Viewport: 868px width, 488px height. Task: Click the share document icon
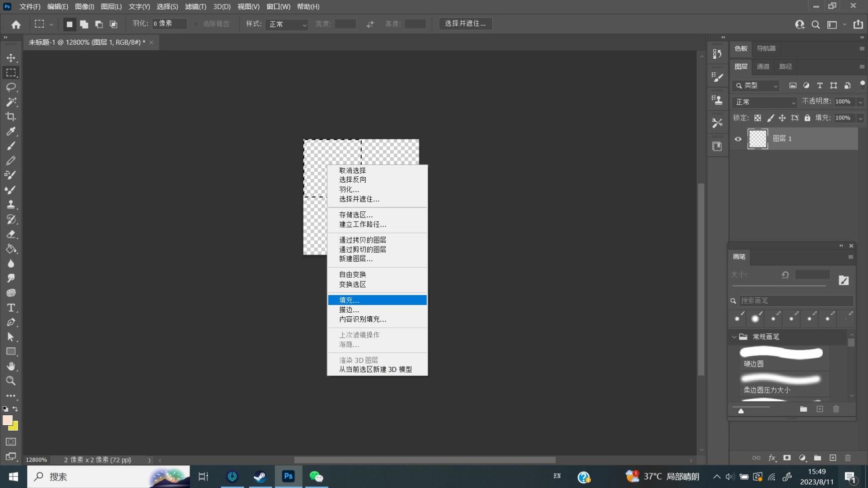coord(858,24)
